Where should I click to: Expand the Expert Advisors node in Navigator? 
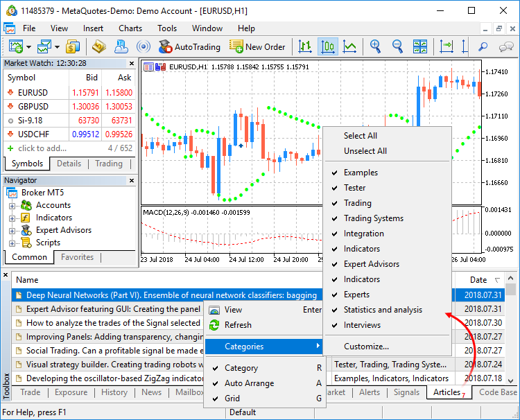coord(12,230)
